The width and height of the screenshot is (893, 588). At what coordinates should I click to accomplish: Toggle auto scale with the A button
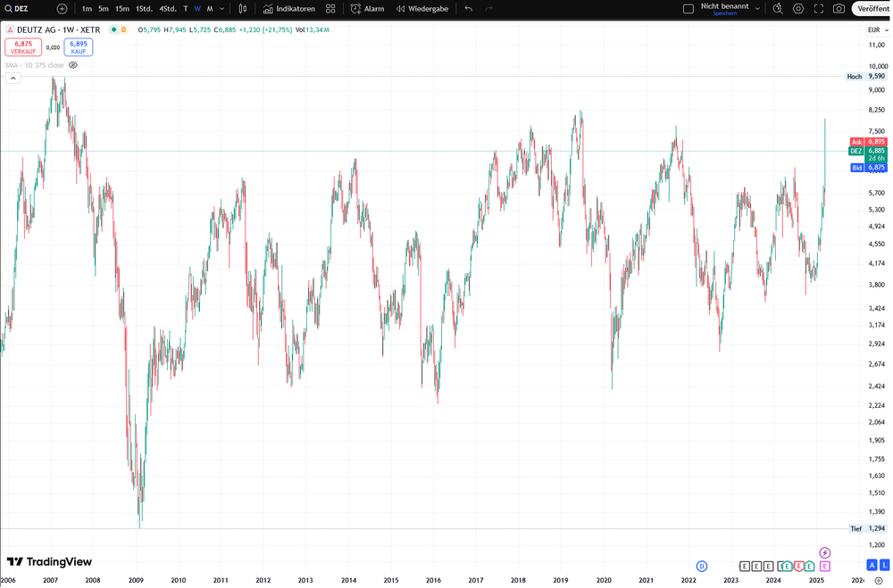click(872, 565)
